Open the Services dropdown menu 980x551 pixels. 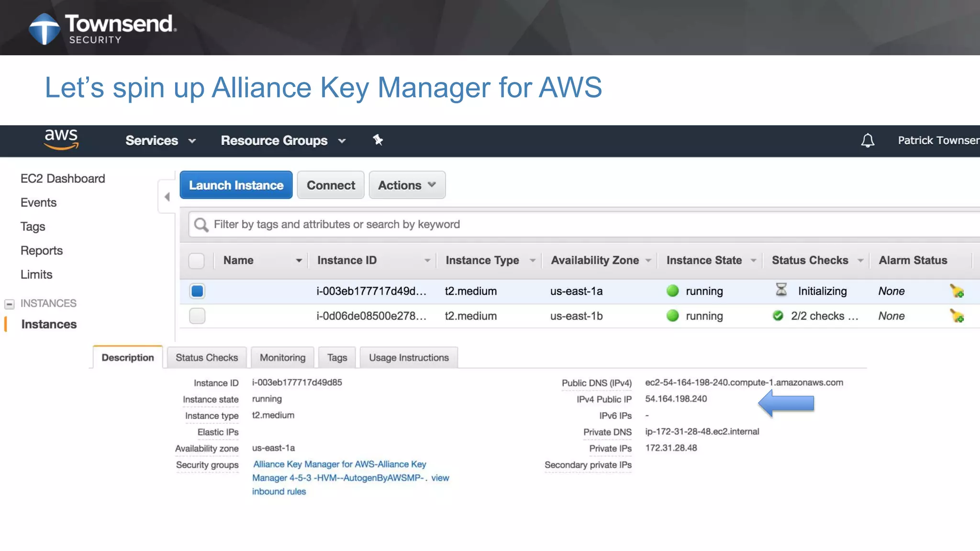coord(161,141)
